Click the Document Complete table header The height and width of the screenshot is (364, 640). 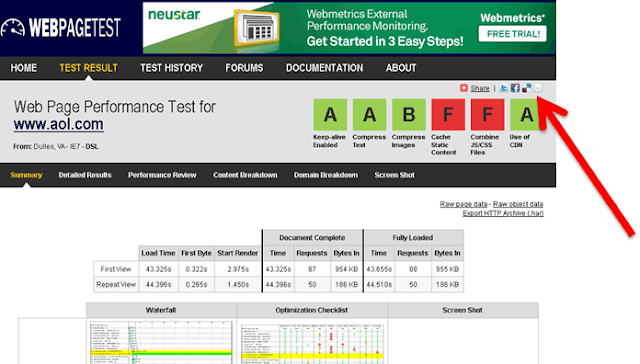[312, 237]
